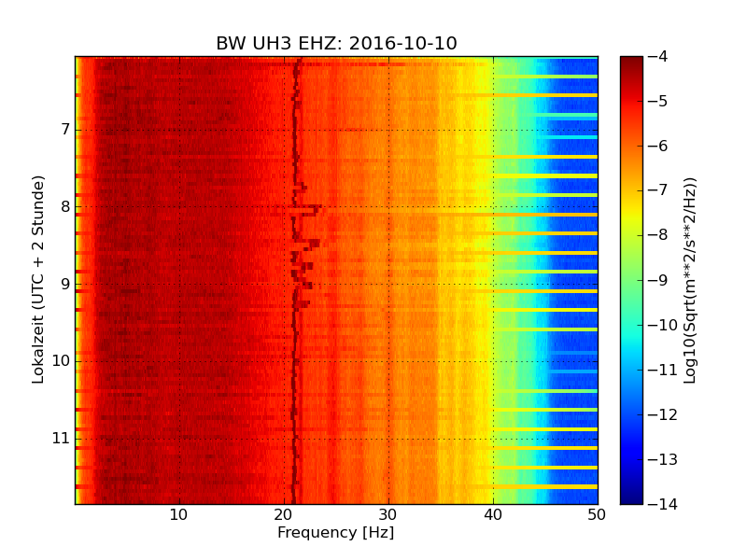The height and width of the screenshot is (560, 747).
Task: Click the dark blue bottom of the colorbar
Action: pos(631,497)
